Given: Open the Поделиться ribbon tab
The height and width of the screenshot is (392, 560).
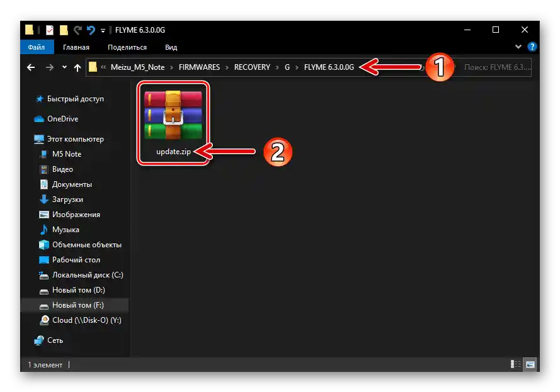Looking at the screenshot, I should 127,47.
